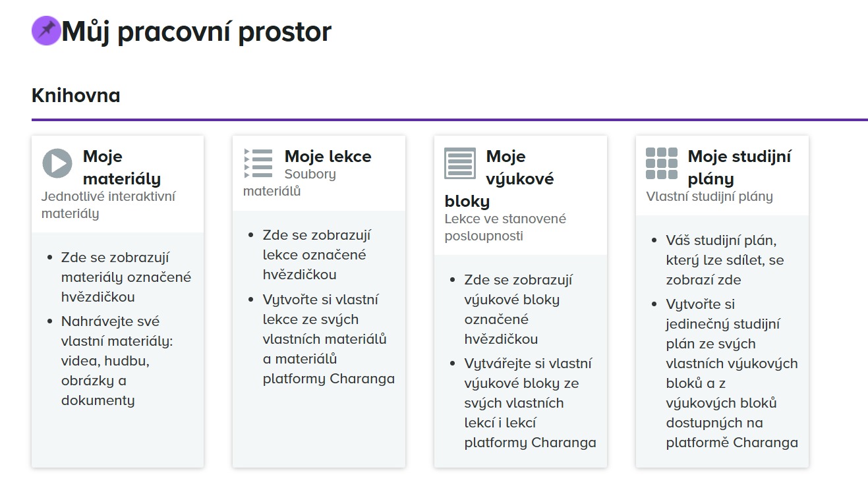Open the Moje studijní plány heading

pyautogui.click(x=739, y=167)
